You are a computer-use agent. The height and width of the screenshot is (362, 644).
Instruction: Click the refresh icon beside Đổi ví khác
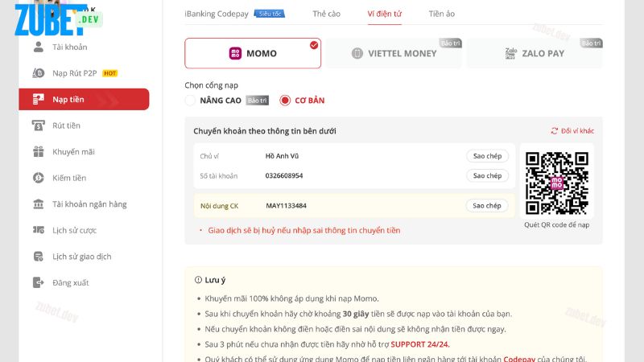click(x=555, y=131)
